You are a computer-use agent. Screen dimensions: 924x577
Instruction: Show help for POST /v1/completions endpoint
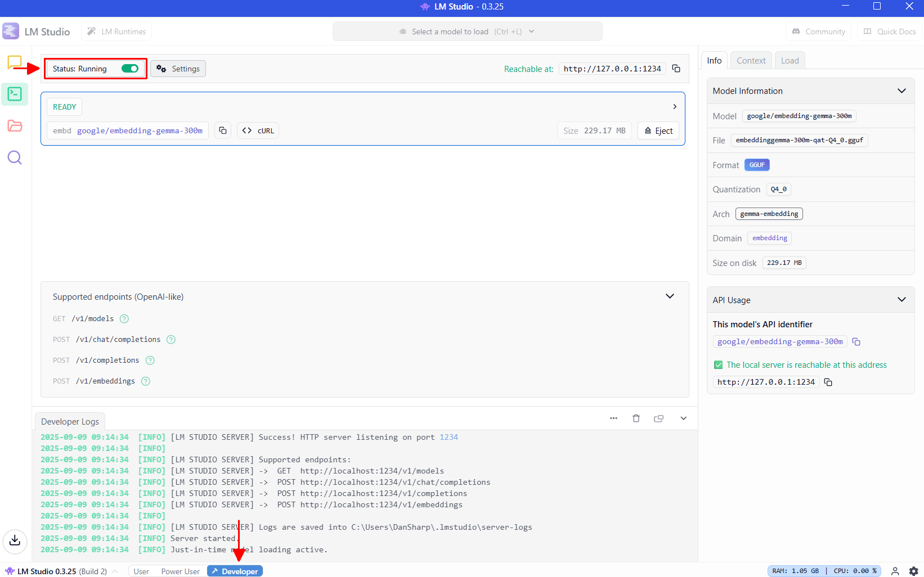coord(150,360)
